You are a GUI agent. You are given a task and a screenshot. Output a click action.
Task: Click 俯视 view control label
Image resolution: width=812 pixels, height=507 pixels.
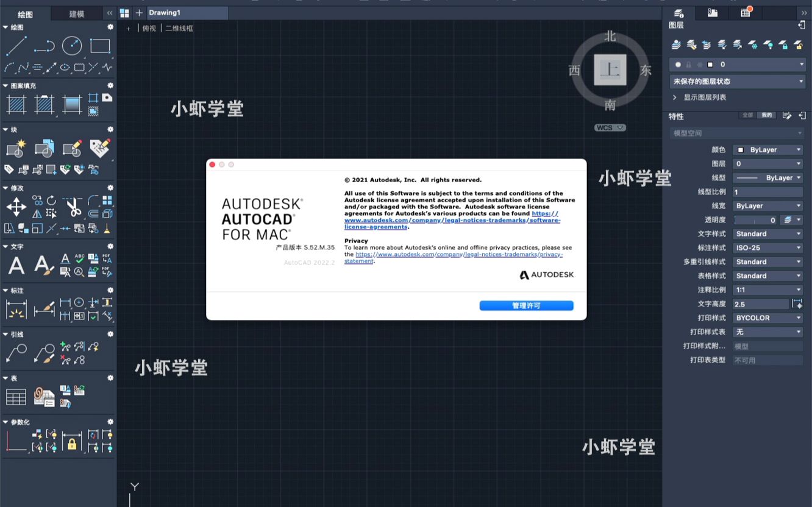pos(149,29)
